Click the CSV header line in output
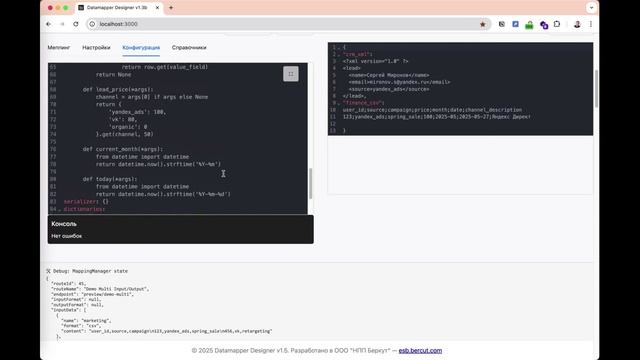 (x=432, y=110)
